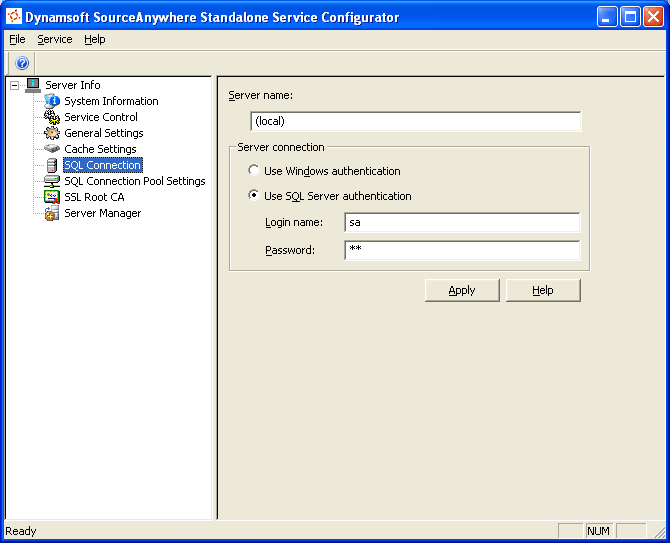Enable Use Windows authentication option

(x=254, y=171)
